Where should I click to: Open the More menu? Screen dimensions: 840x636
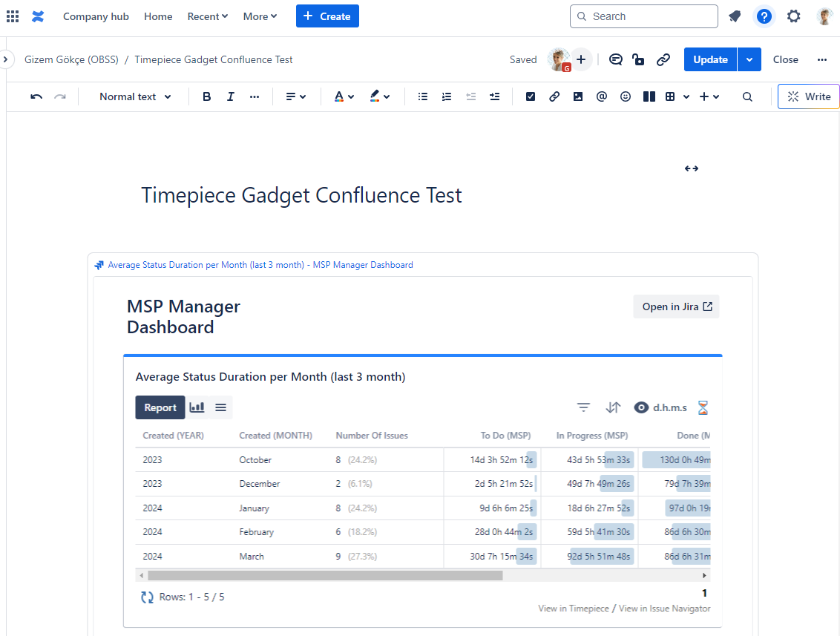pyautogui.click(x=260, y=16)
